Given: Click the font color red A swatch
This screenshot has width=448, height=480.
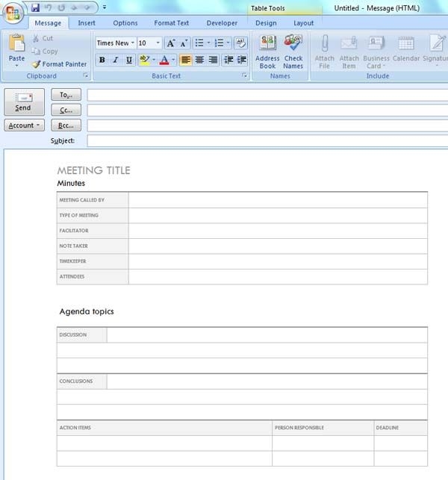Looking at the screenshot, I should tap(164, 60).
